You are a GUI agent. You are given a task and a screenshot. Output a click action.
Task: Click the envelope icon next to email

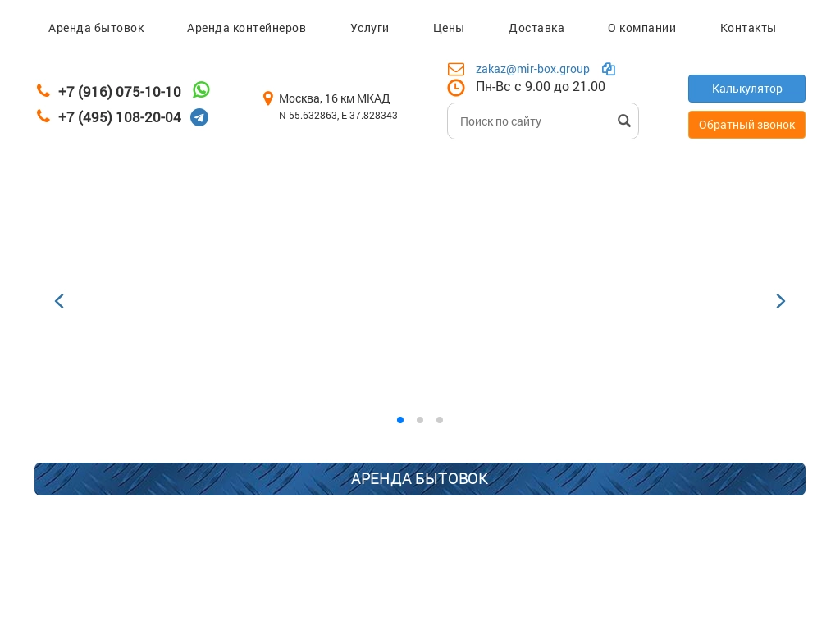point(456,69)
